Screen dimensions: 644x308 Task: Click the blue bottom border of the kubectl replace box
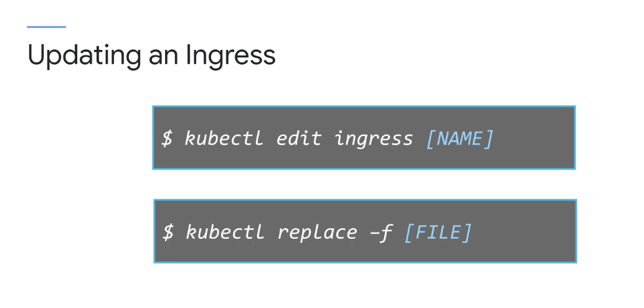coord(365,262)
